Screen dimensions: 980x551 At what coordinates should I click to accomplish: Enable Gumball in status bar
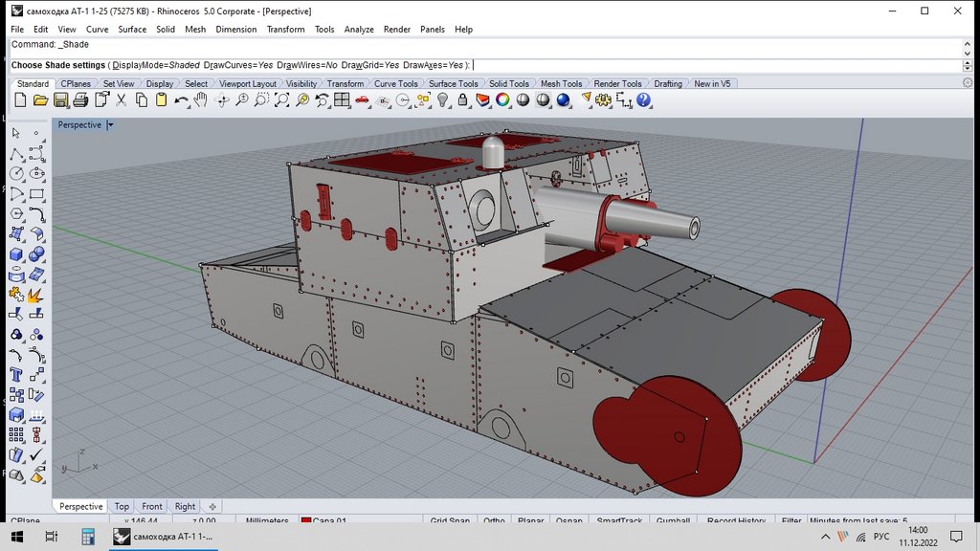click(x=673, y=521)
